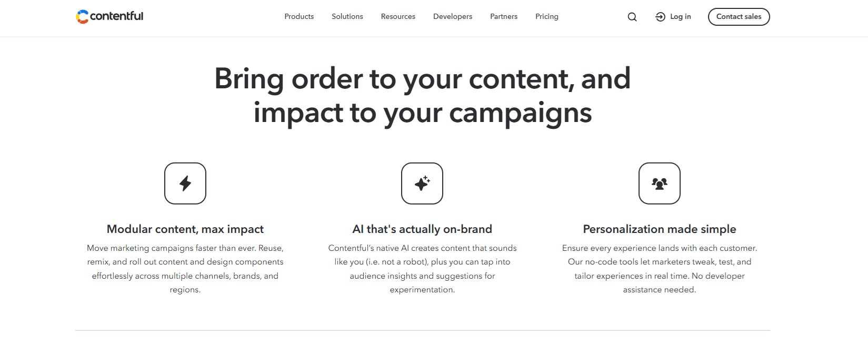Select the 'Modular content, max impact' heading
The height and width of the screenshot is (356, 868).
point(185,229)
